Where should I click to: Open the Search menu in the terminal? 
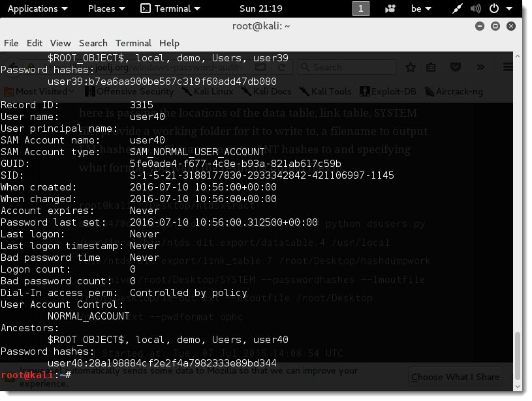click(93, 43)
